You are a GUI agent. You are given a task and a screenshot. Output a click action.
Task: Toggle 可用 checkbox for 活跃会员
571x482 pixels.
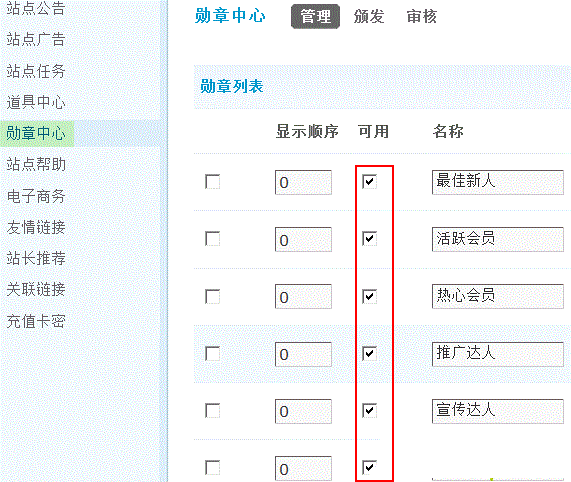click(369, 238)
